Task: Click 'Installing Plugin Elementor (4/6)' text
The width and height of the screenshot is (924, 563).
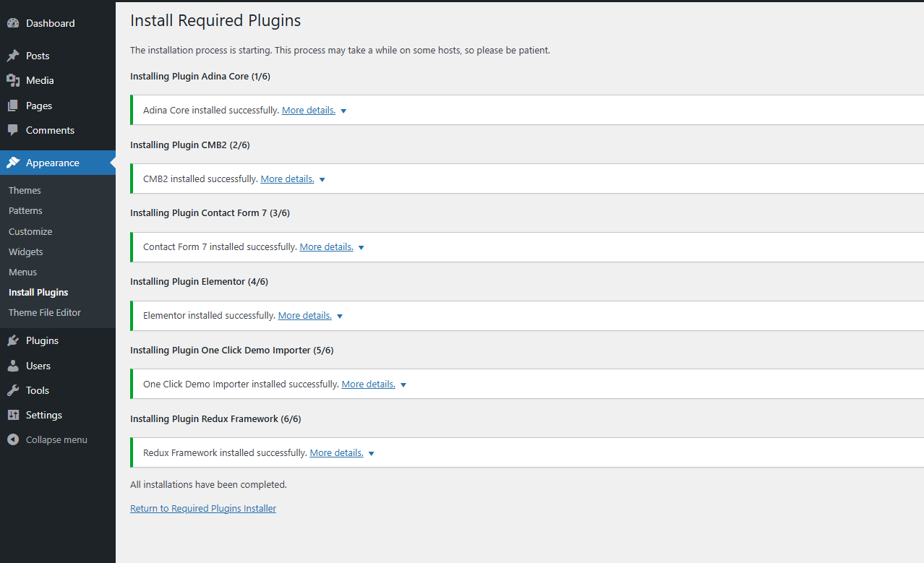Action: point(199,282)
